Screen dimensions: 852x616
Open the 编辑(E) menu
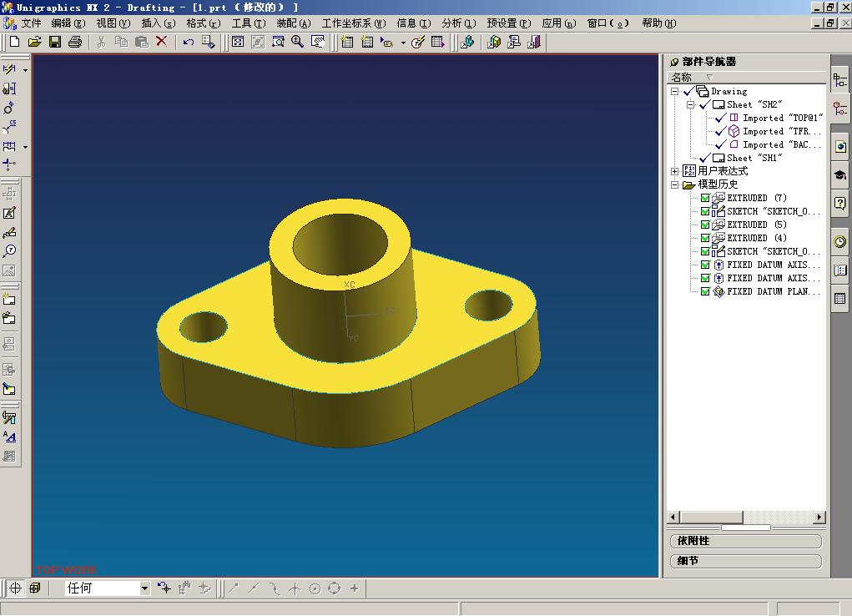(68, 23)
